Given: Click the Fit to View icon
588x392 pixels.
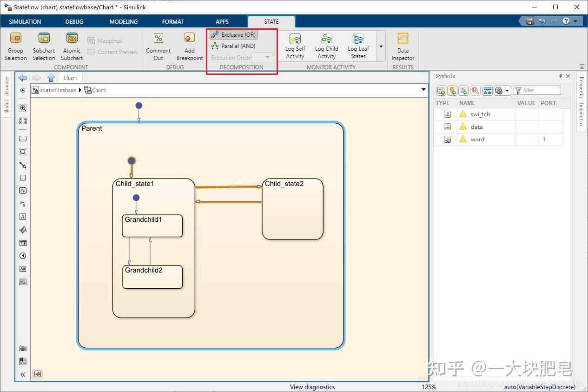Looking at the screenshot, I should point(23,121).
